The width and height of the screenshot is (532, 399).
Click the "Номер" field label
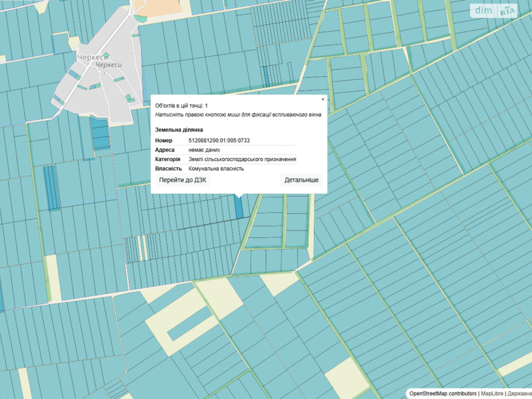coord(164,141)
